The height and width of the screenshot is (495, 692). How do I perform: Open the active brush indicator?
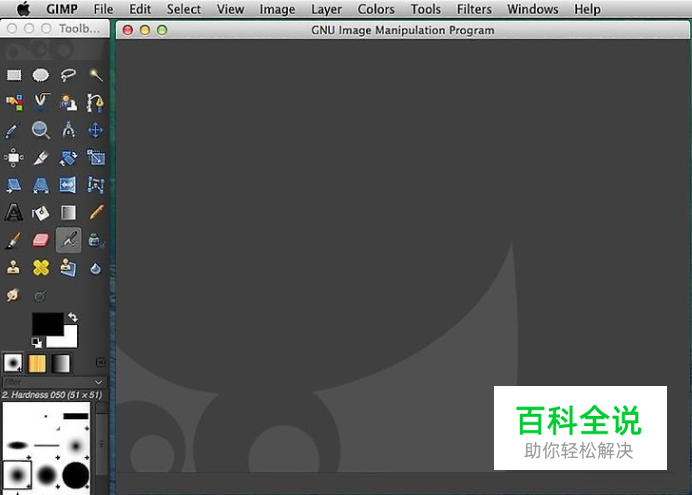tap(13, 364)
